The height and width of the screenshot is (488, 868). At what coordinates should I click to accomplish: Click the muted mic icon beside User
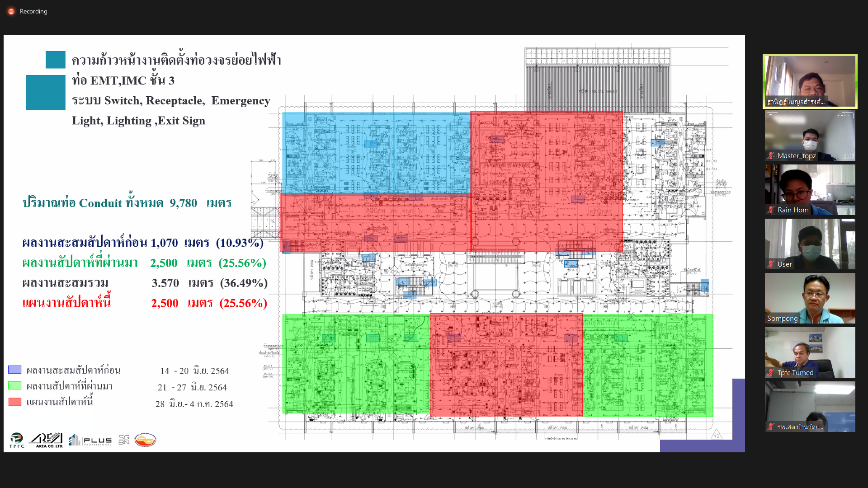[x=771, y=264]
